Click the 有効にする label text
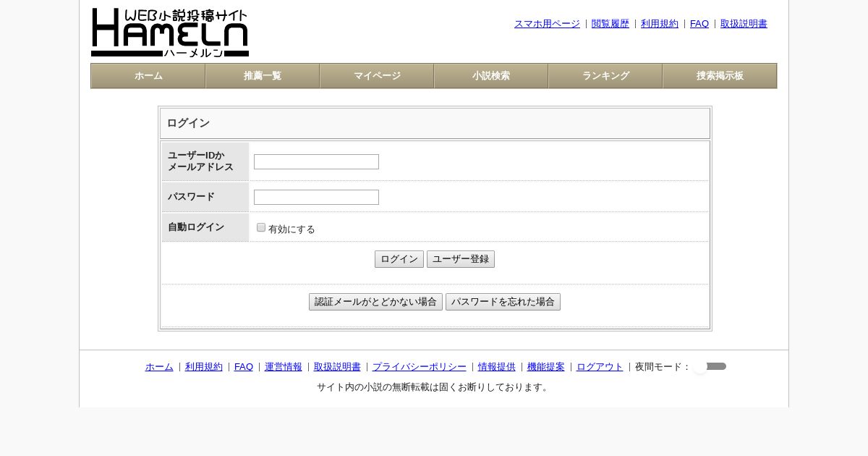 pos(292,229)
